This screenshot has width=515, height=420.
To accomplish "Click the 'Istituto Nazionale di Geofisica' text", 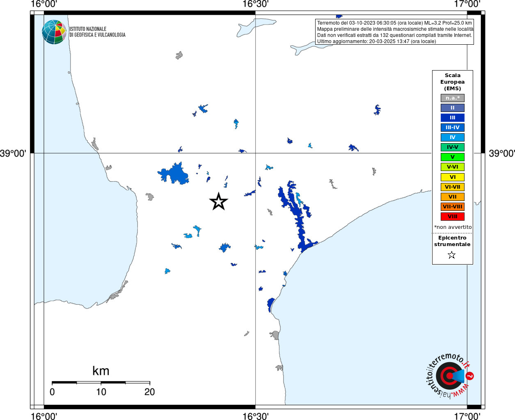I will [x=97, y=32].
